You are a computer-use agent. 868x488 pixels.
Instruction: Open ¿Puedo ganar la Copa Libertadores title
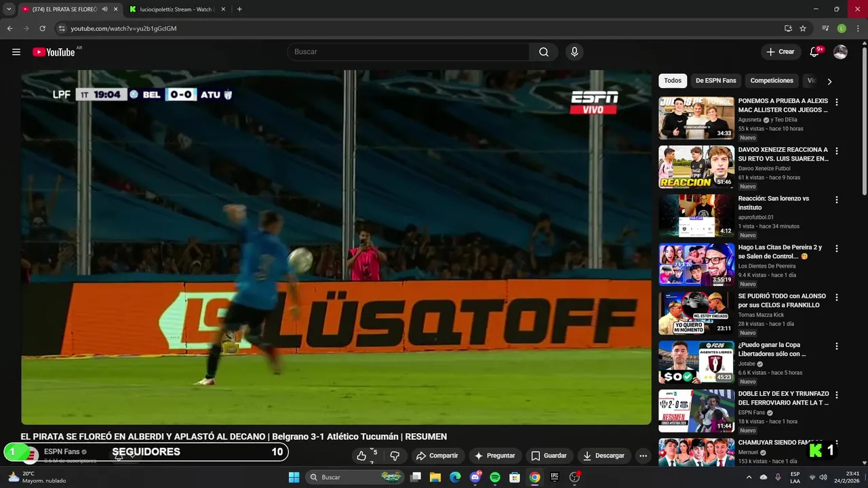pyautogui.click(x=772, y=350)
